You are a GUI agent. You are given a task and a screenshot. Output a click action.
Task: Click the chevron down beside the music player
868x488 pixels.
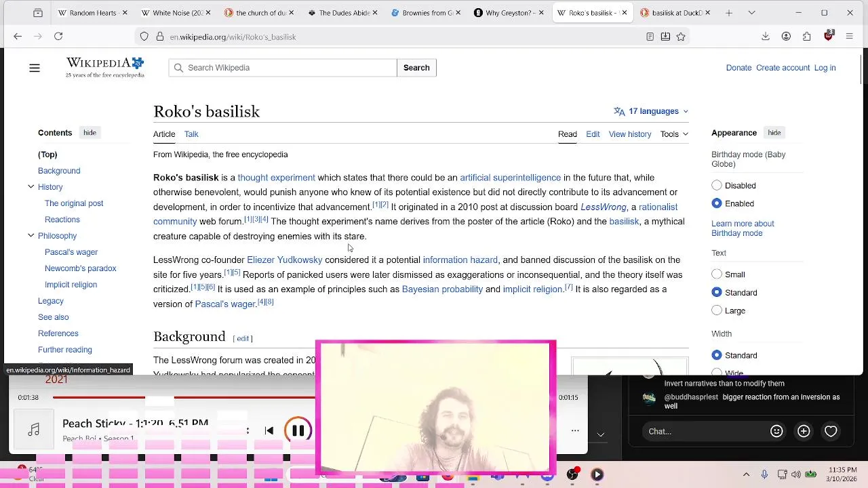click(x=601, y=434)
